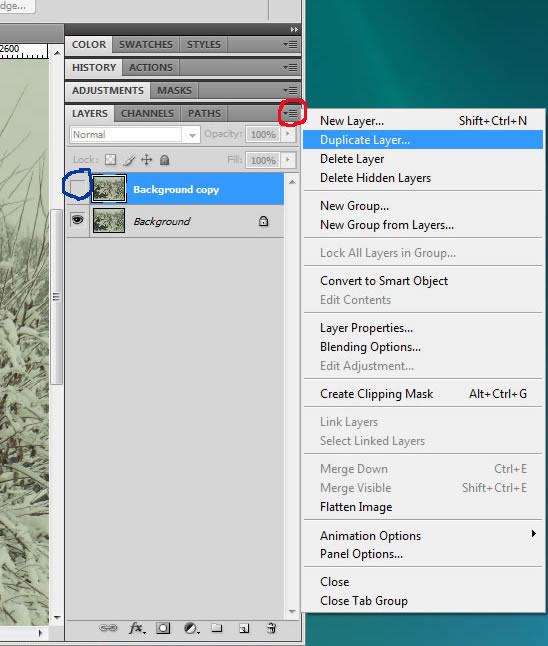This screenshot has width=548, height=646.
Task: Open Layer Properties... menu entry
Action: [423, 328]
